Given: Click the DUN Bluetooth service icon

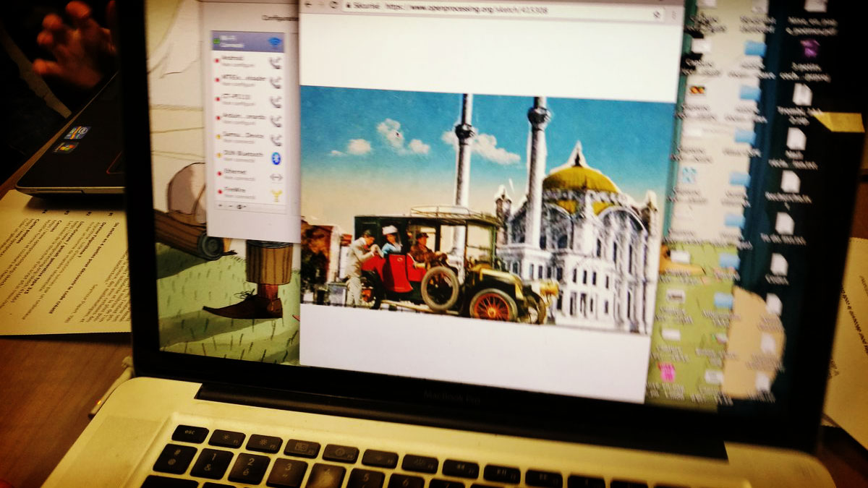Looking at the screenshot, I should coord(276,159).
